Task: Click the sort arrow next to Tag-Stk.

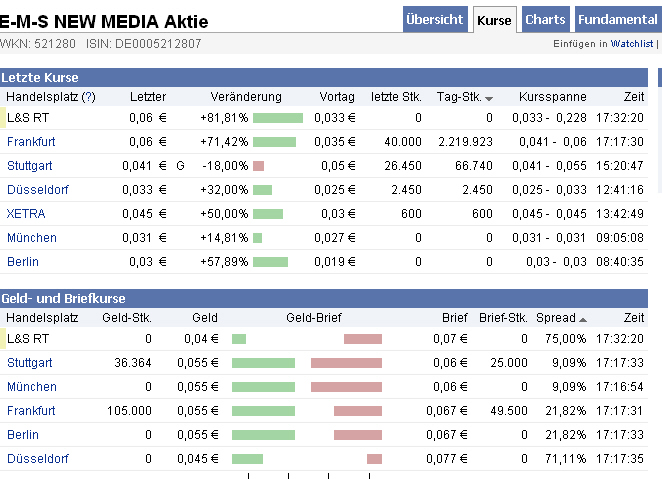Action: 489,98
